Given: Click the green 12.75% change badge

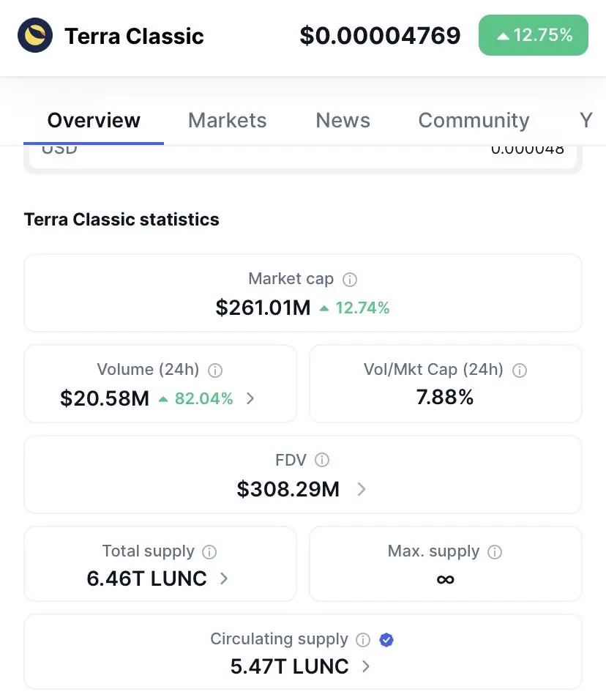Looking at the screenshot, I should (x=533, y=35).
